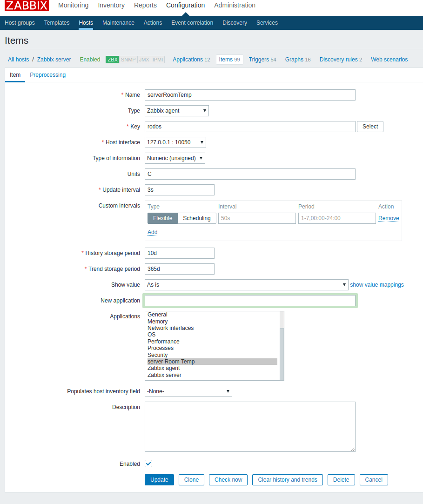
Task: Go to Event correlation submenu
Action: click(192, 23)
